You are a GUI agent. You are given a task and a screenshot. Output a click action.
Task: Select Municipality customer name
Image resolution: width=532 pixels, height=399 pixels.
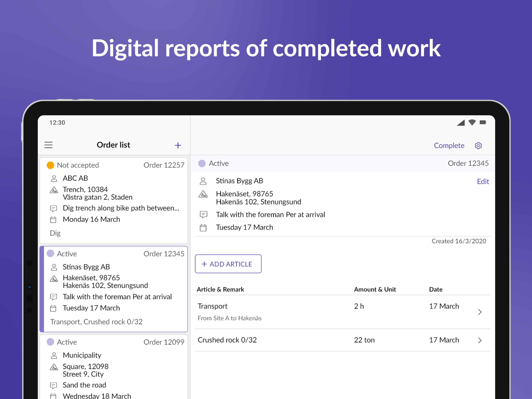click(82, 355)
